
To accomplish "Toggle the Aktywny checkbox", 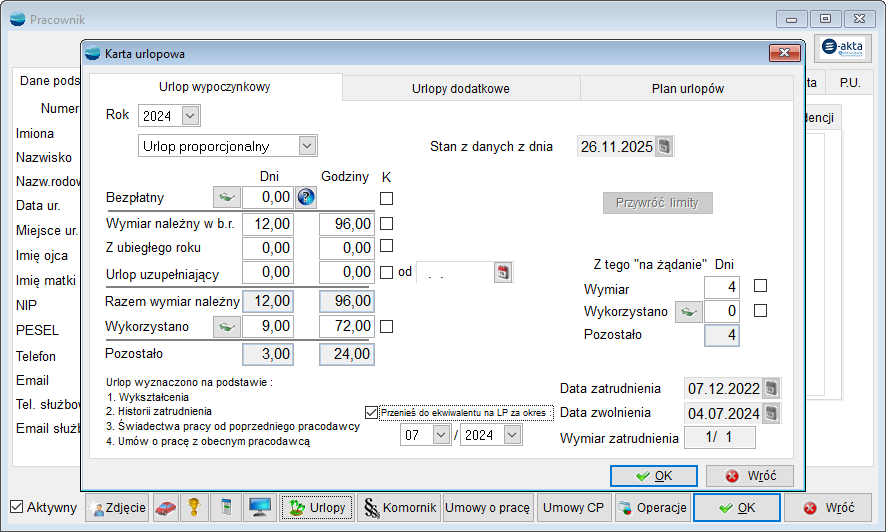I will tap(17, 508).
